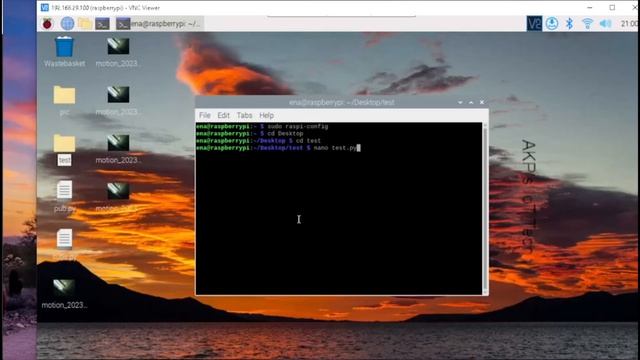The height and width of the screenshot is (360, 640).
Task: Launch a new terminal from taskbar launcher
Action: (x=102, y=24)
